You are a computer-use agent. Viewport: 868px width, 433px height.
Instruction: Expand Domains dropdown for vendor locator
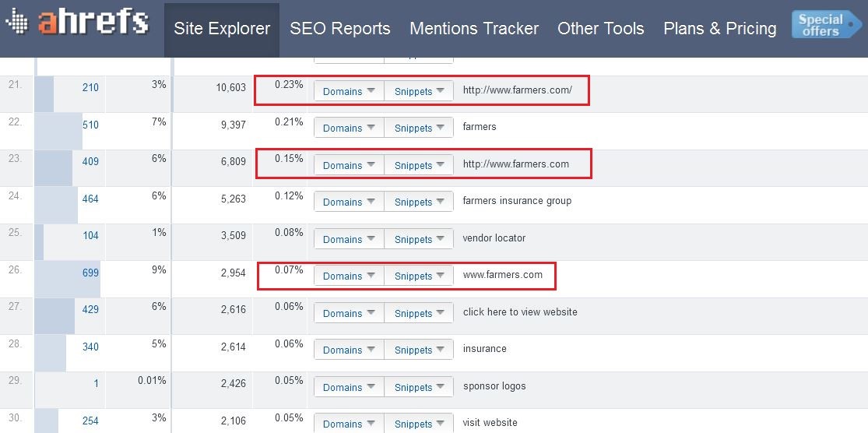click(349, 239)
